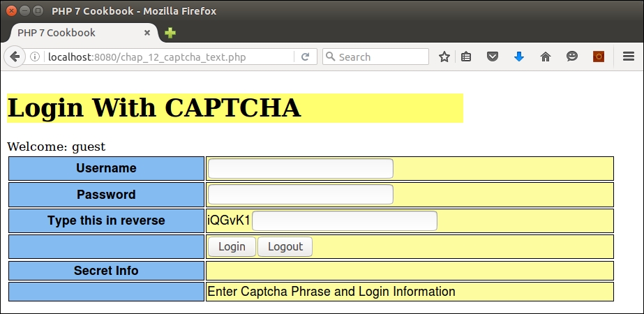Image resolution: width=644 pixels, height=314 pixels.
Task: Bookmark this page with star icon
Action: 444,57
